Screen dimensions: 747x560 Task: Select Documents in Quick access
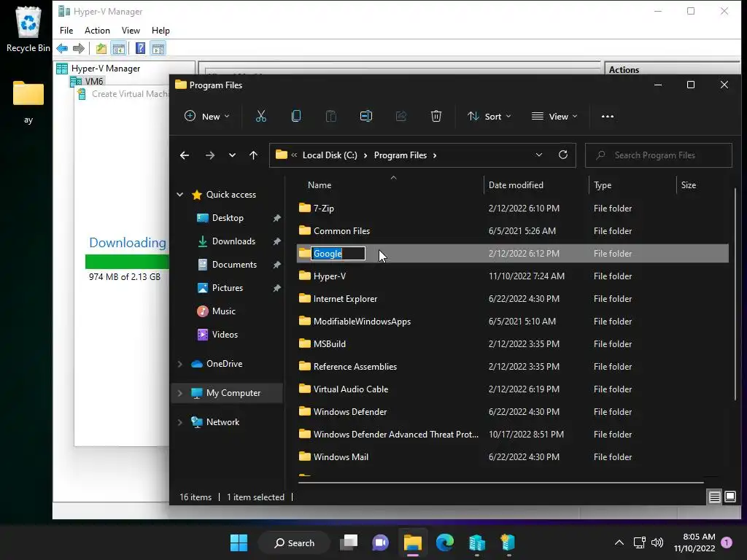point(234,265)
